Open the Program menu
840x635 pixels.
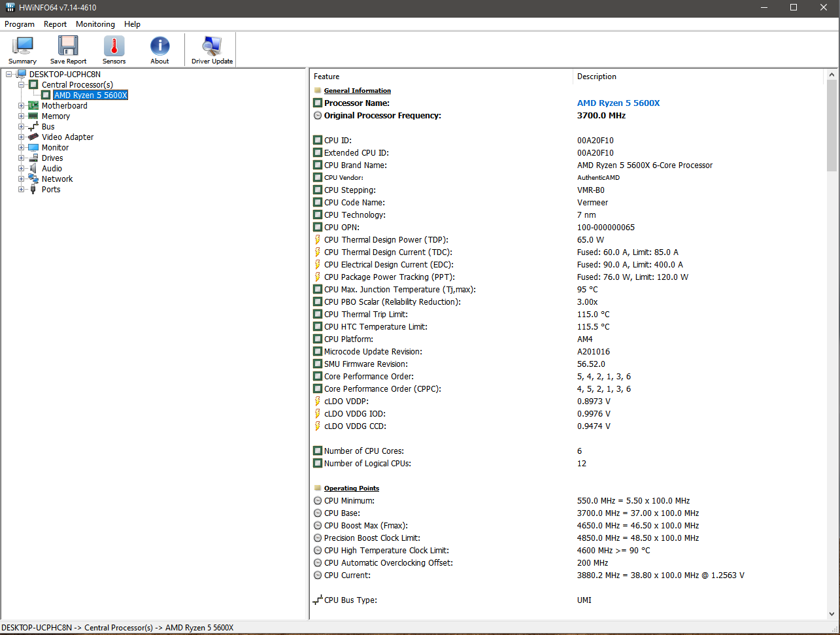pos(20,24)
